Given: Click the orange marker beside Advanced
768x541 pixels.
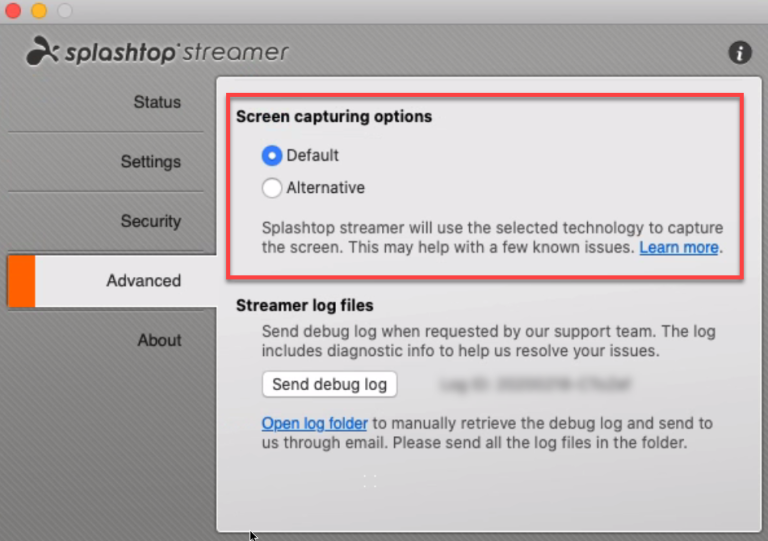Looking at the screenshot, I should [21, 281].
